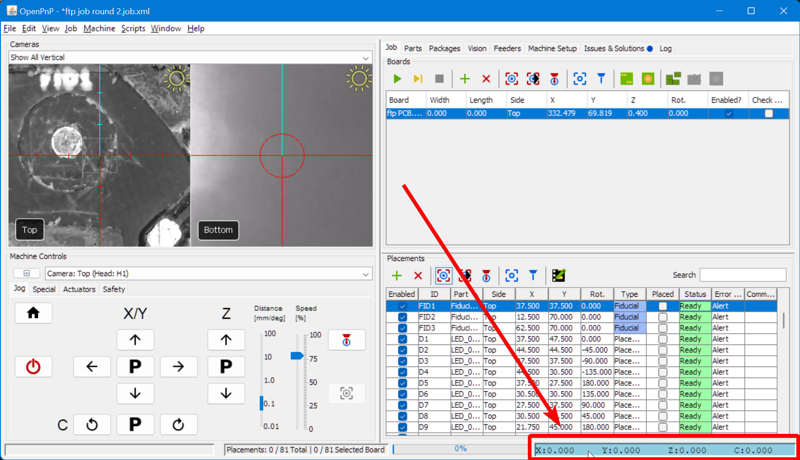Remove board with red X in Boards
This screenshot has height=460, width=800.
point(486,79)
